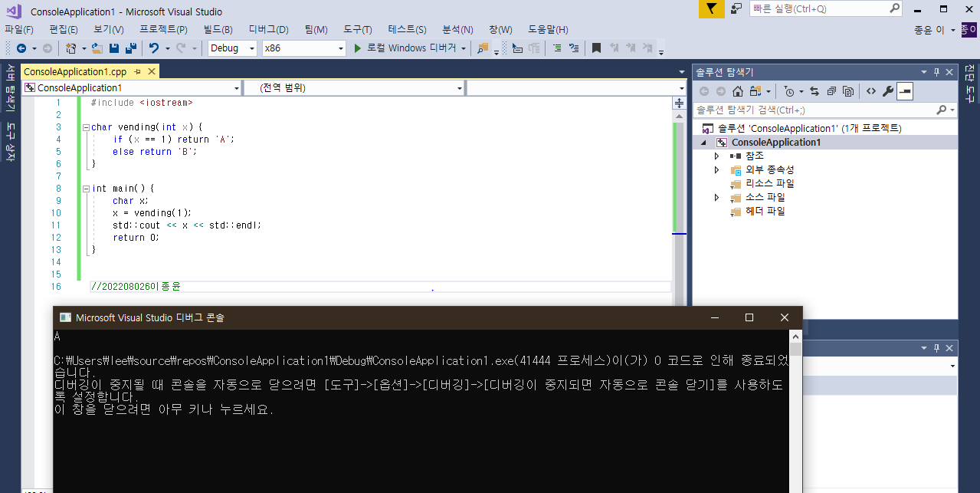Select the 헤더 파일 folder

point(765,211)
